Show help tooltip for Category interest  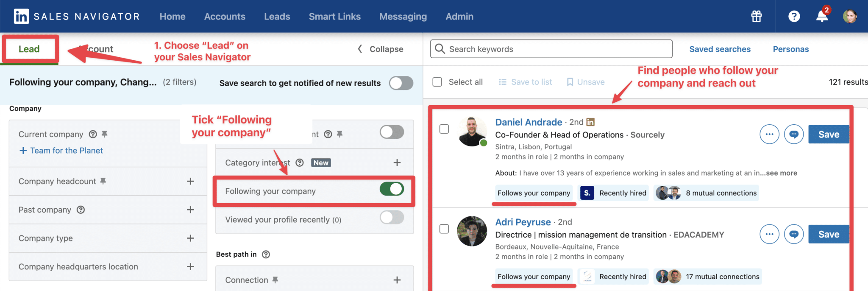pyautogui.click(x=300, y=163)
